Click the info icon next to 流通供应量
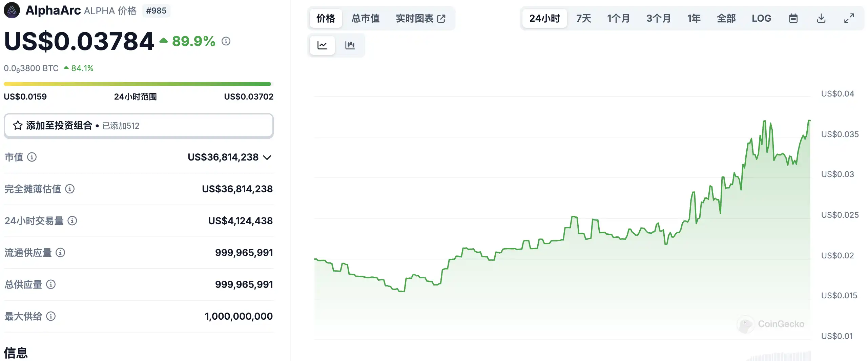The height and width of the screenshot is (361, 868). pos(60,253)
